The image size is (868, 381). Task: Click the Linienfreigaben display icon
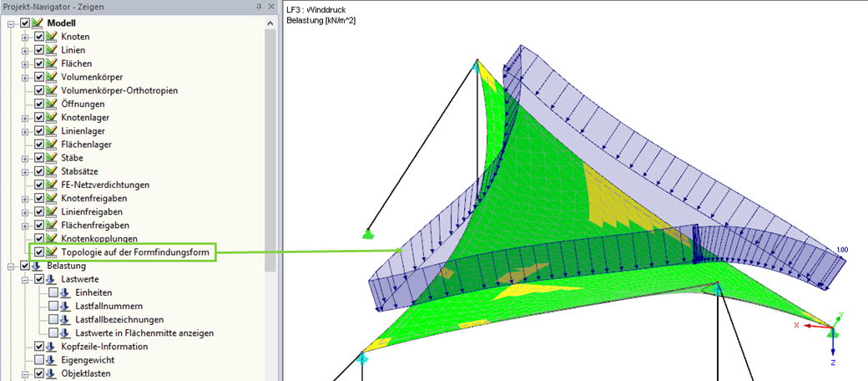pos(52,212)
